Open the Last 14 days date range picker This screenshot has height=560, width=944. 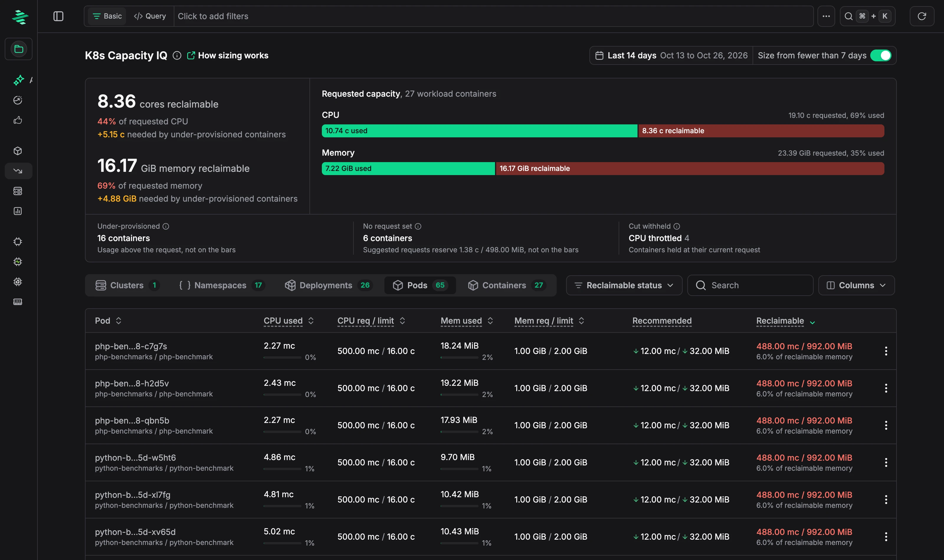click(x=671, y=55)
